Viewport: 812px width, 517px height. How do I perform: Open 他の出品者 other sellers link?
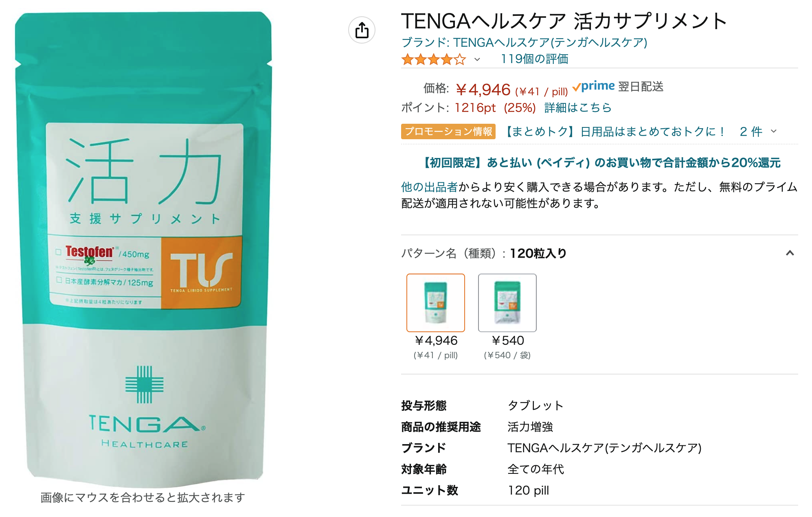point(430,187)
